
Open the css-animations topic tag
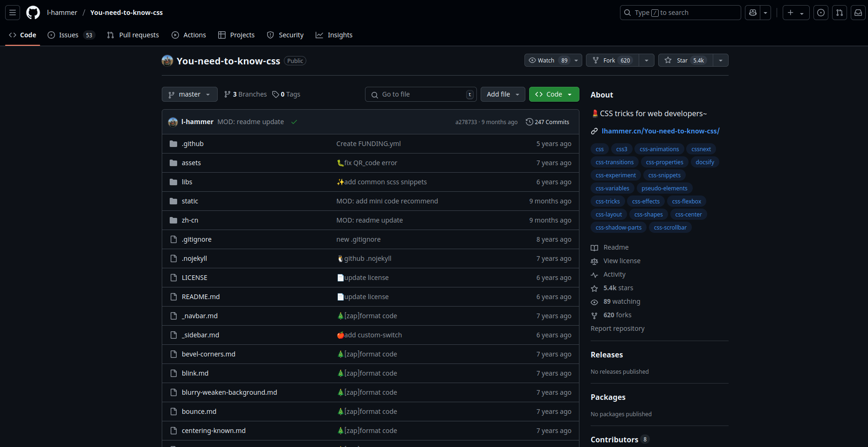pos(659,149)
